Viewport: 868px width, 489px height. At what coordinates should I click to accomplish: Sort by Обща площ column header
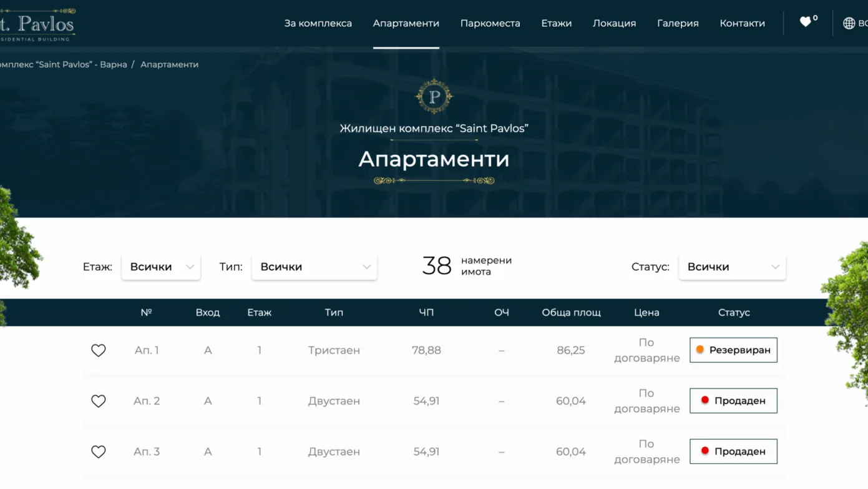(571, 312)
